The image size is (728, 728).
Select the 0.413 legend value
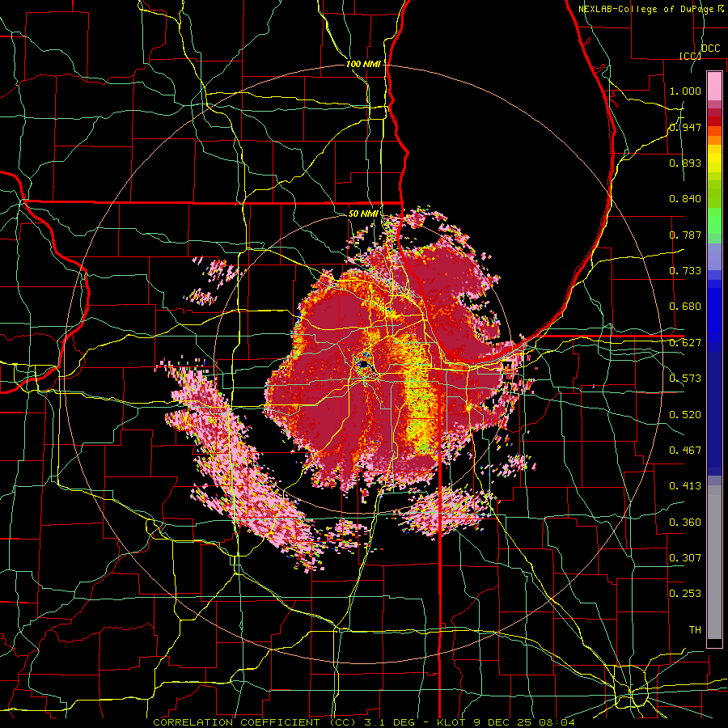point(685,486)
